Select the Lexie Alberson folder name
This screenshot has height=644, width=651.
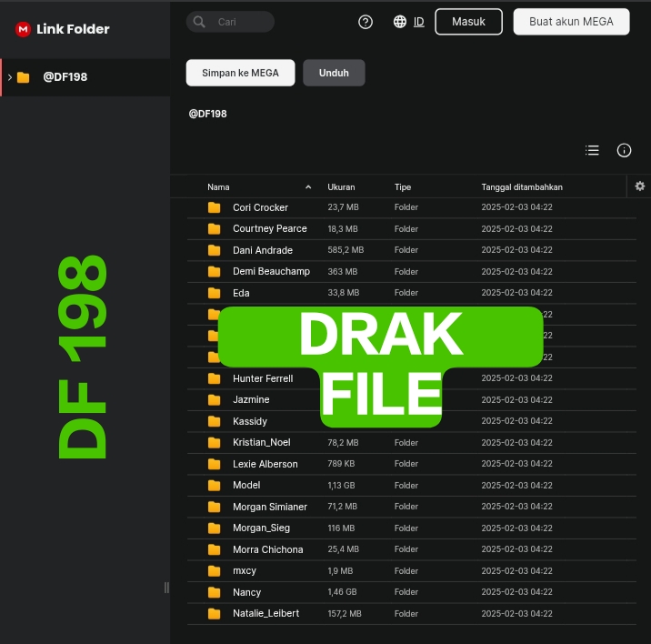(x=265, y=464)
